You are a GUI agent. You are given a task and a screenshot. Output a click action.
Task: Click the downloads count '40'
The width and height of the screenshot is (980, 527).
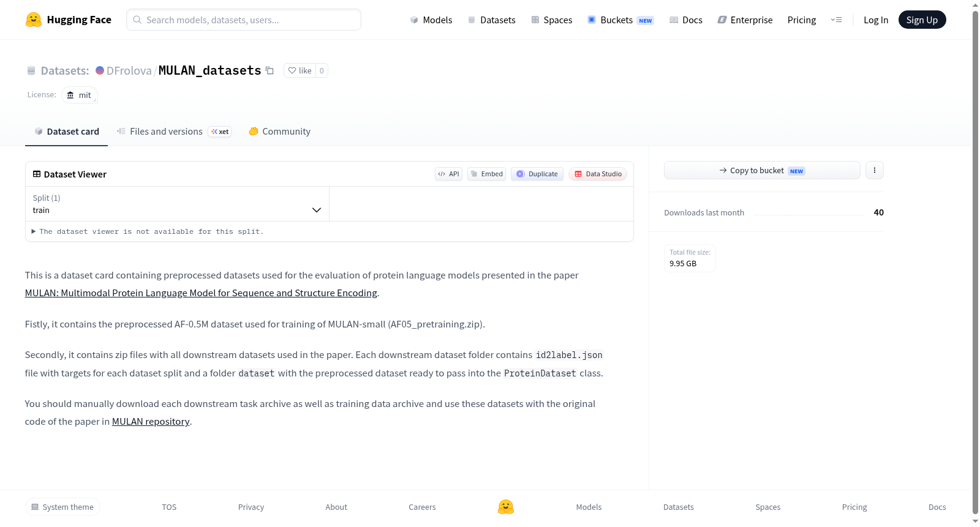click(878, 212)
